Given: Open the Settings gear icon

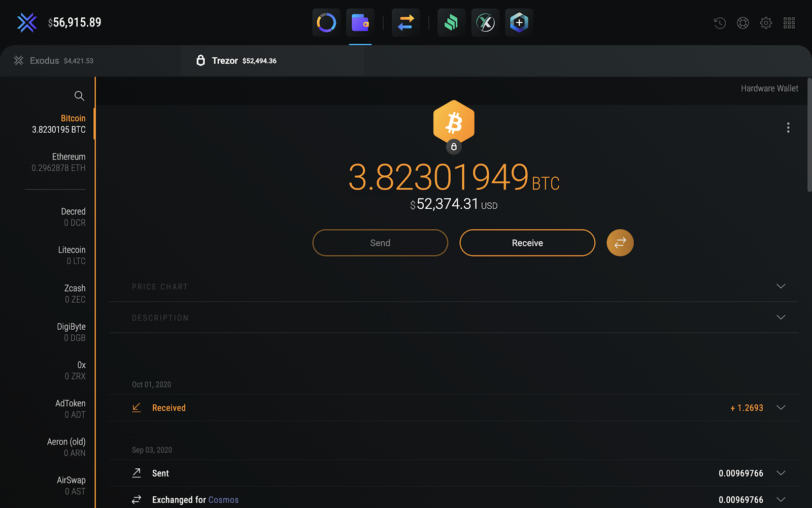Looking at the screenshot, I should 766,23.
